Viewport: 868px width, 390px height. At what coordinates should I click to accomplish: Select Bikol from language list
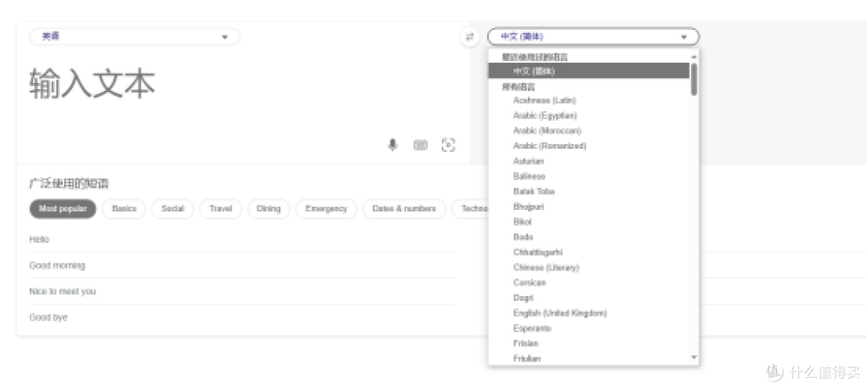click(x=522, y=222)
